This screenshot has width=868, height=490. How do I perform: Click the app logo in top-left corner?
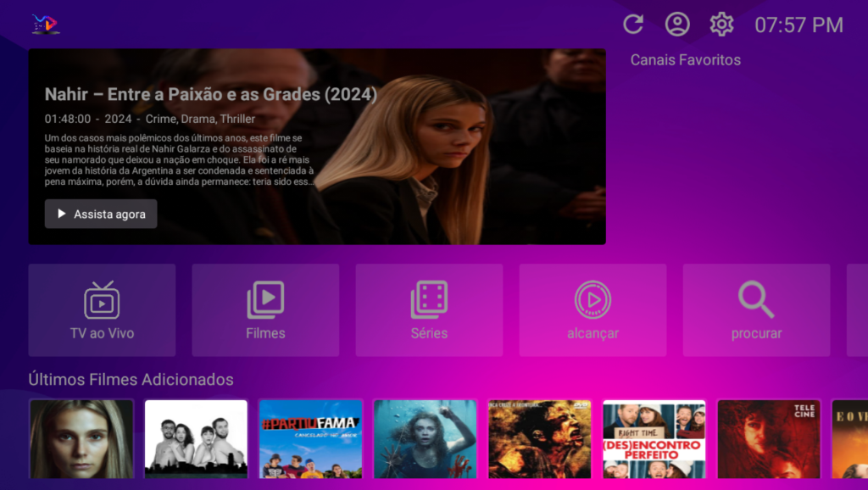tap(45, 25)
